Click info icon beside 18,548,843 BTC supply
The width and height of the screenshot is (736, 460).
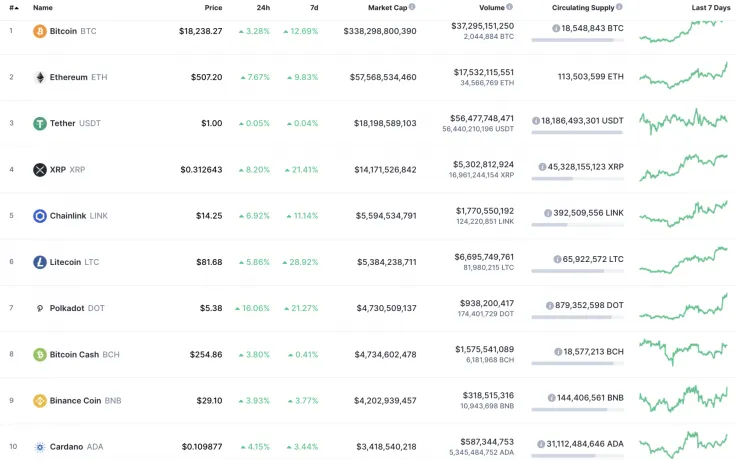[x=556, y=29]
